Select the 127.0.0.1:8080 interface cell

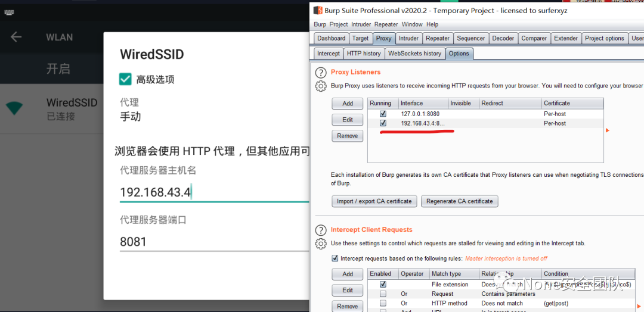(423, 114)
